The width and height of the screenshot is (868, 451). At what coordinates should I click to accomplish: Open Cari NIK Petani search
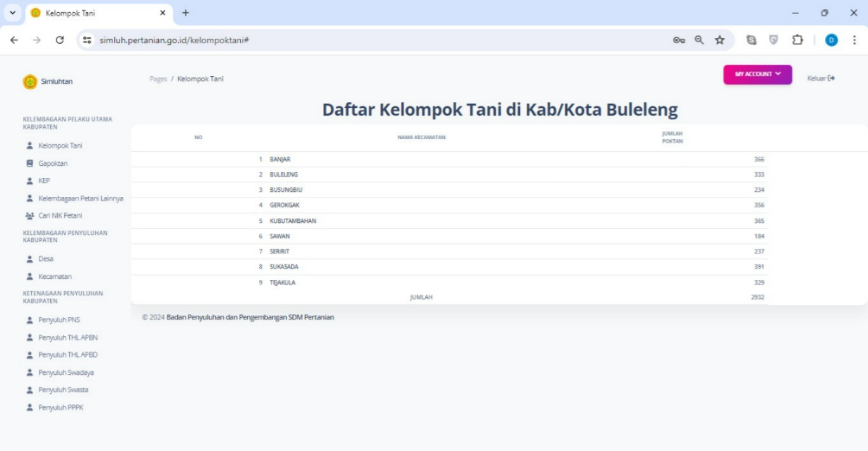60,215
